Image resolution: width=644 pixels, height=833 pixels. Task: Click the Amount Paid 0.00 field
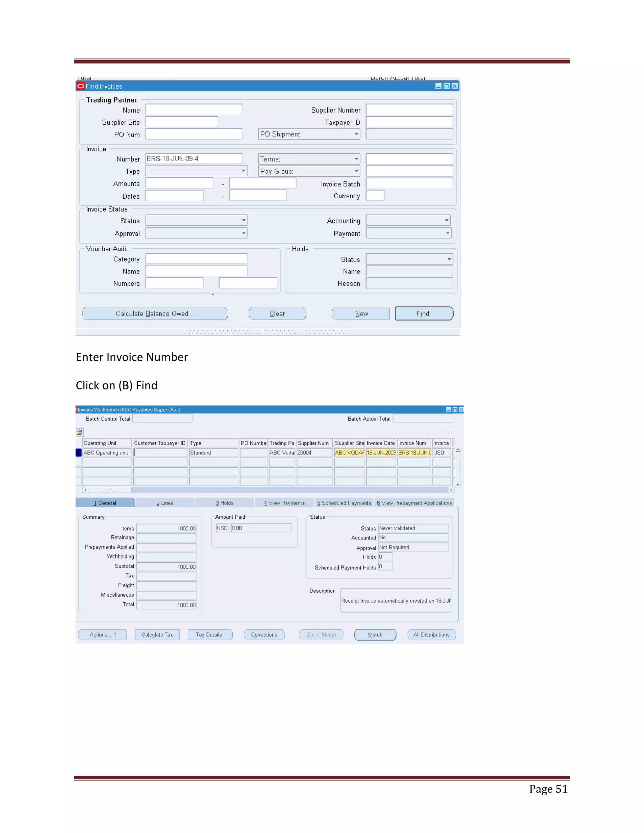(261, 528)
